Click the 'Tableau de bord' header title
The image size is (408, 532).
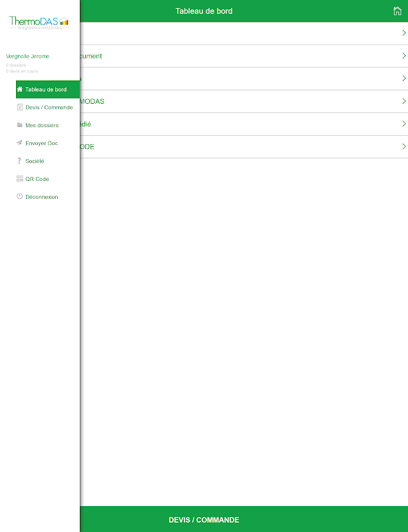click(204, 11)
